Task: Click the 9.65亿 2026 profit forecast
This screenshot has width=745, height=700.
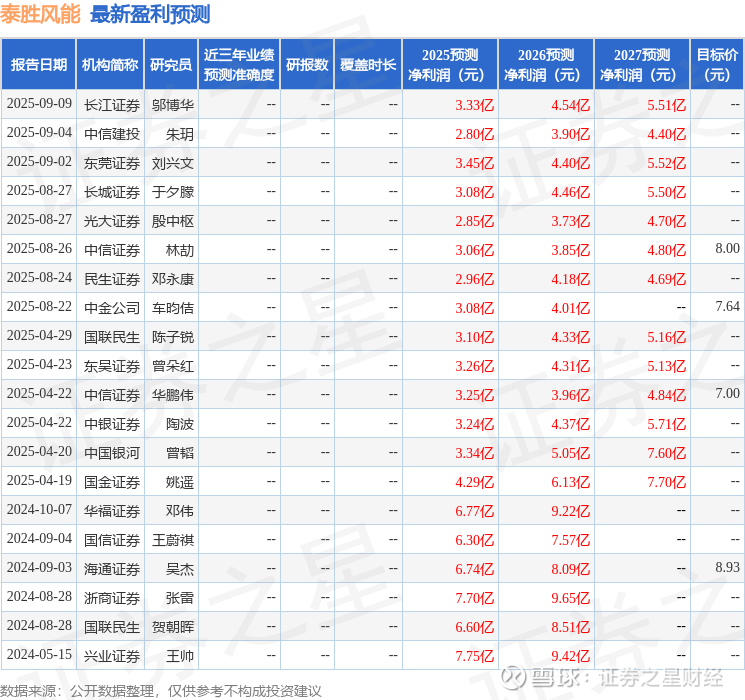Action: coord(570,598)
